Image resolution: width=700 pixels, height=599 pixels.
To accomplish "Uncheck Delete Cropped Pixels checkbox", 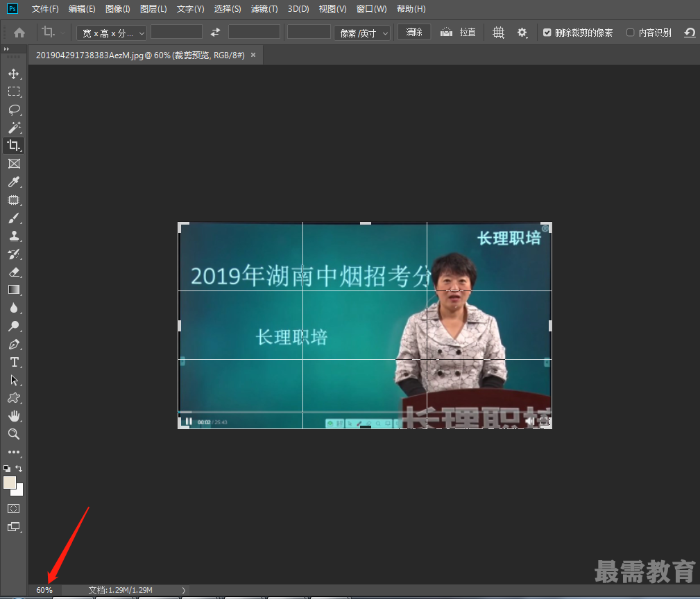I will pyautogui.click(x=547, y=33).
